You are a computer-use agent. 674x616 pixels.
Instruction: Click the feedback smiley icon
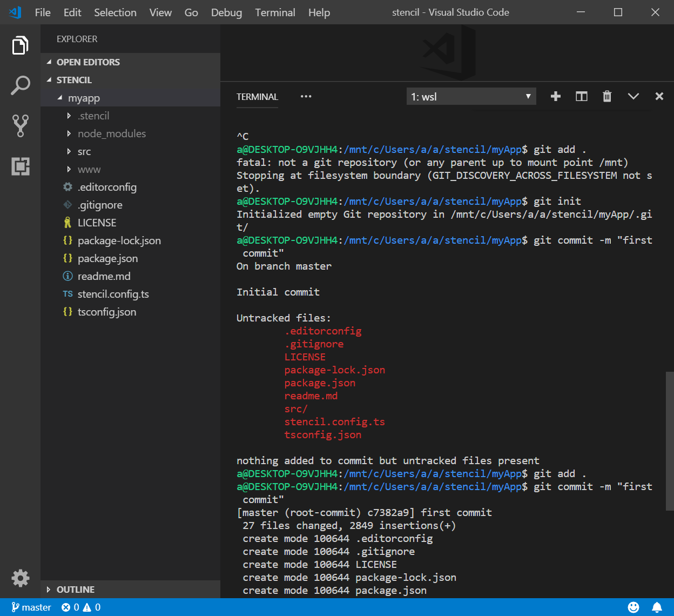633,607
